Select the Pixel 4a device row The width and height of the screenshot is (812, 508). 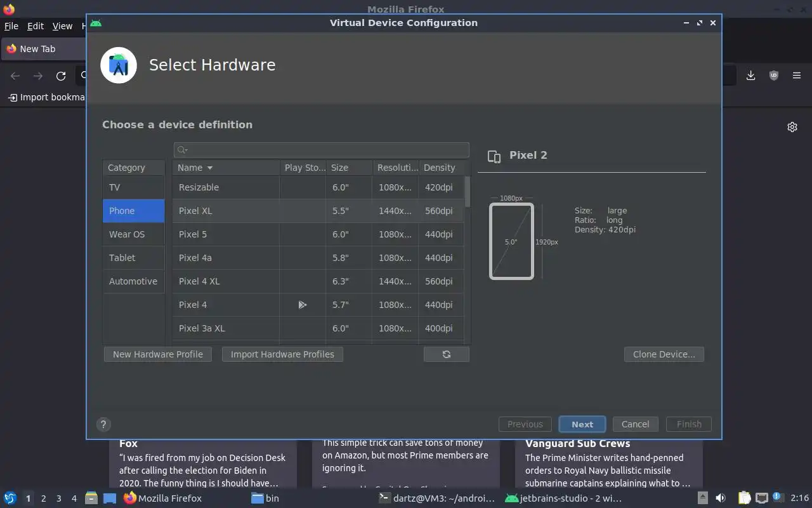[318, 258]
